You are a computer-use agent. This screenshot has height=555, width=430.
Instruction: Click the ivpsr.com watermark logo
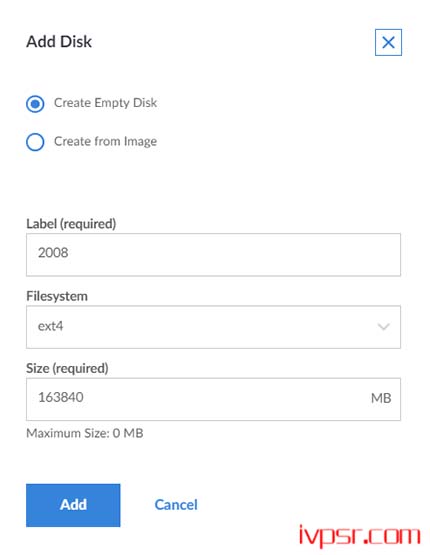360,536
